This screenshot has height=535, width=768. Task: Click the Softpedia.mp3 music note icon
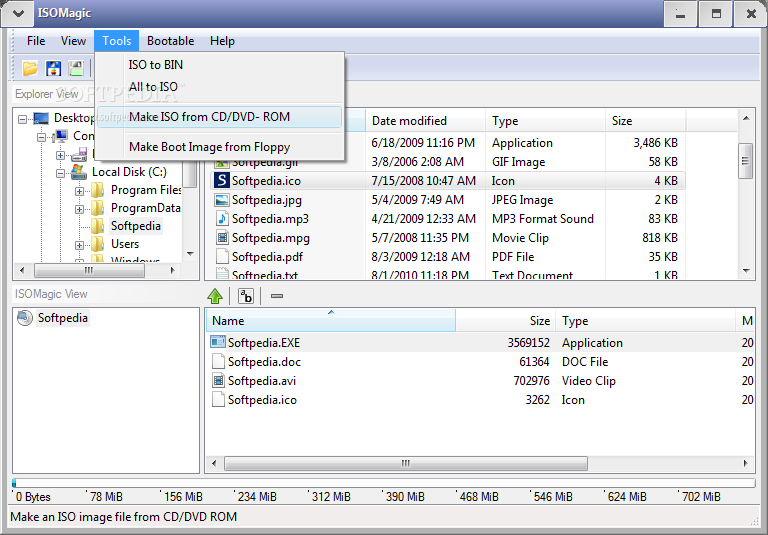coord(222,219)
